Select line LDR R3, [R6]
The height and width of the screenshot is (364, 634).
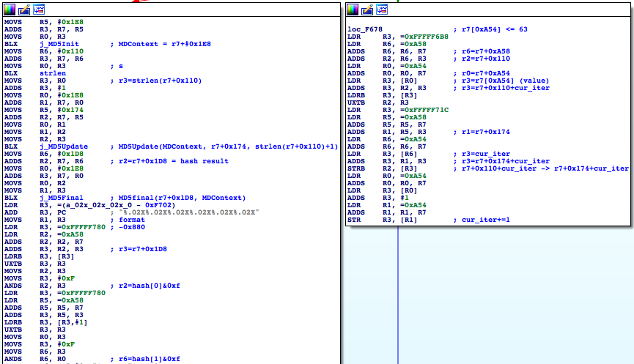[x=383, y=154]
